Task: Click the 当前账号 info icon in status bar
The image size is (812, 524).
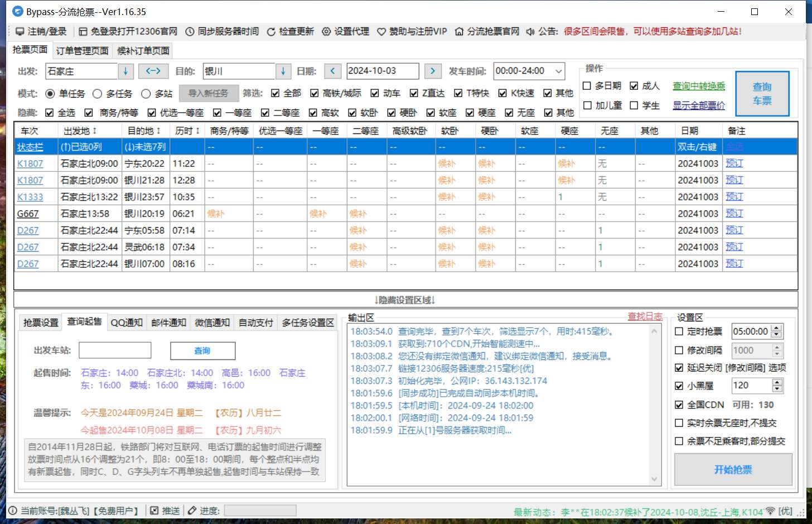Action: click(12, 511)
